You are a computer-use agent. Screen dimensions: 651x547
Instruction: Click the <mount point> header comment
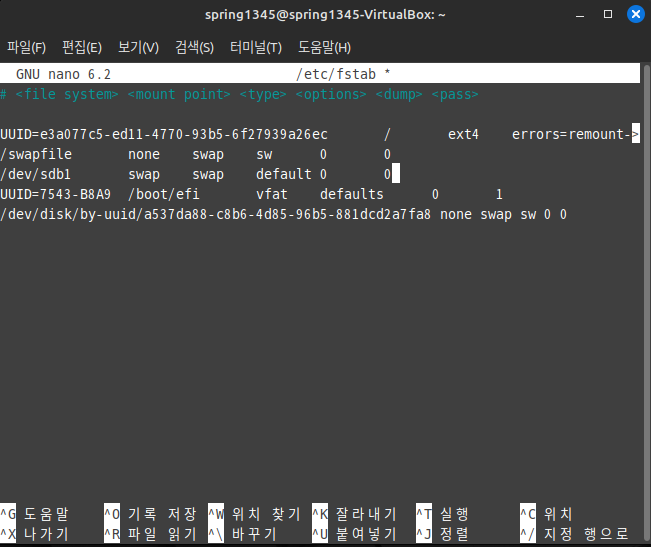179,95
